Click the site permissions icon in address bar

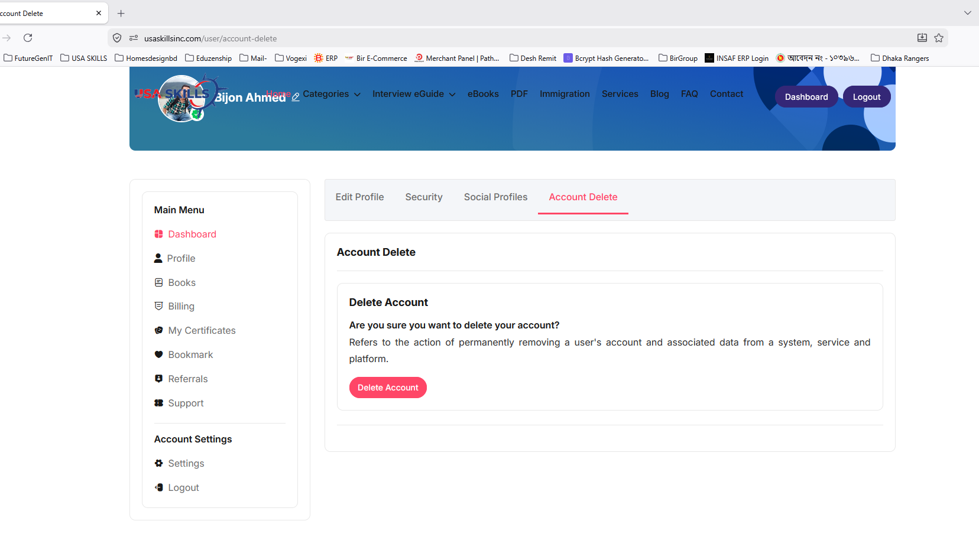[x=134, y=38]
